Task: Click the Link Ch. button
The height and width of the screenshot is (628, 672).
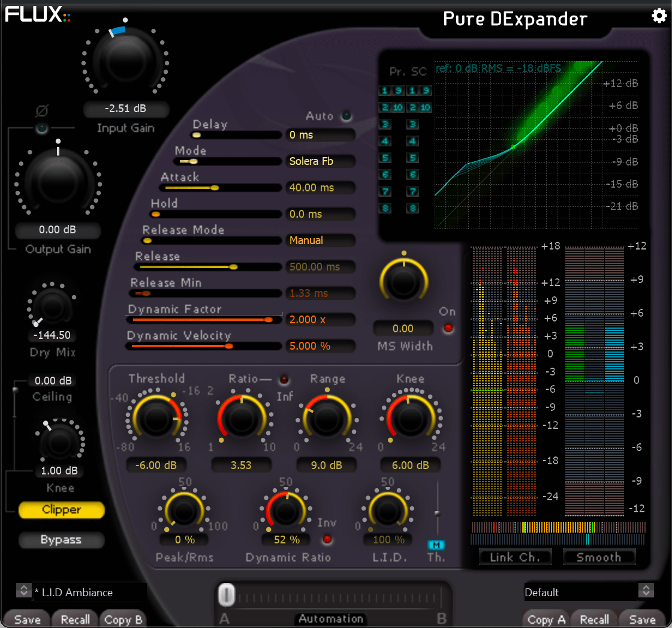Action: tap(515, 557)
